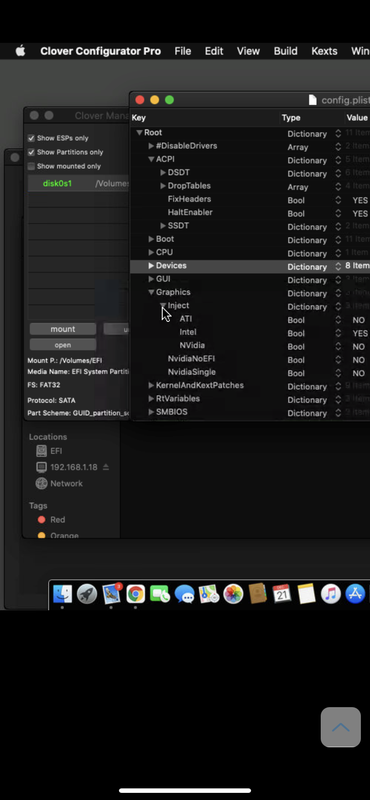Select the 192.168.1.18 computer icon in sidebar
This screenshot has height=800, width=370.
pos(41,467)
